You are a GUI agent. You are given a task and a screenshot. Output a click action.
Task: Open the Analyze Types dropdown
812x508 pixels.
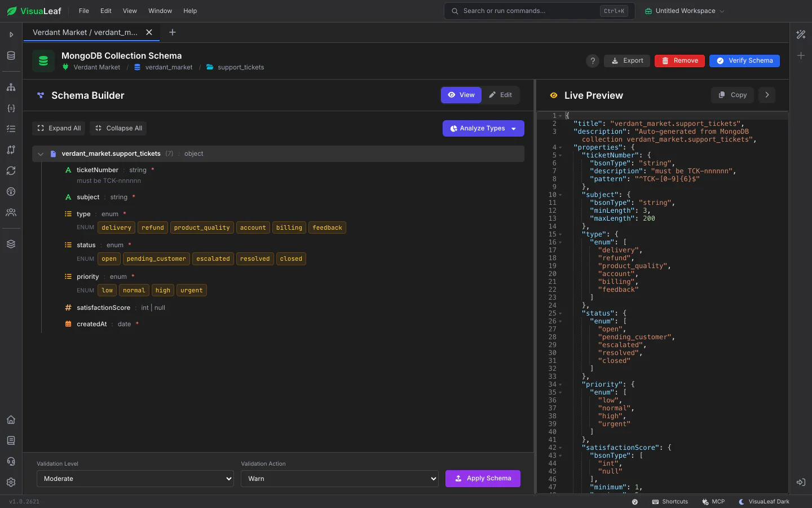pyautogui.click(x=483, y=129)
